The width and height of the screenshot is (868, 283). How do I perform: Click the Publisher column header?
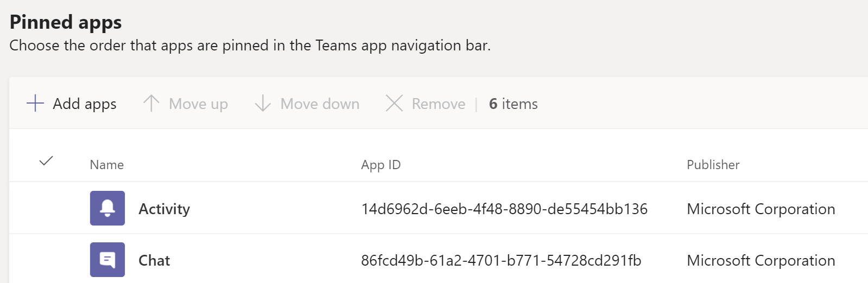pos(713,165)
